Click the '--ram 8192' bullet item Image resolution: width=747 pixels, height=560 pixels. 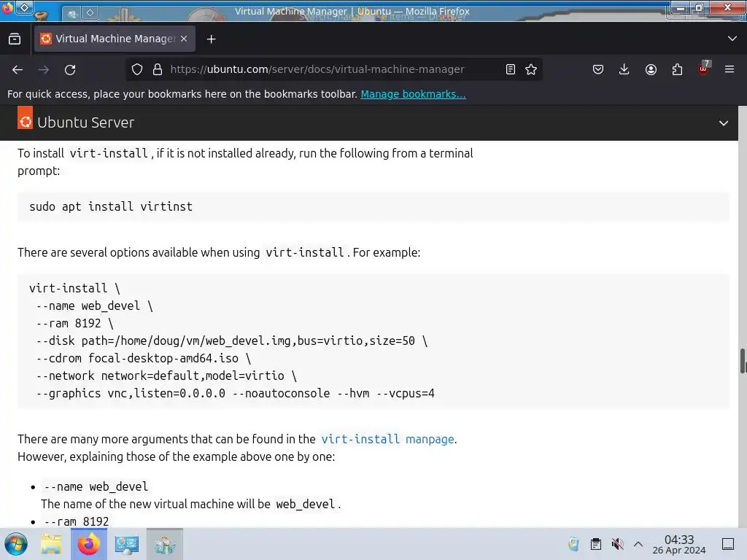click(x=76, y=521)
